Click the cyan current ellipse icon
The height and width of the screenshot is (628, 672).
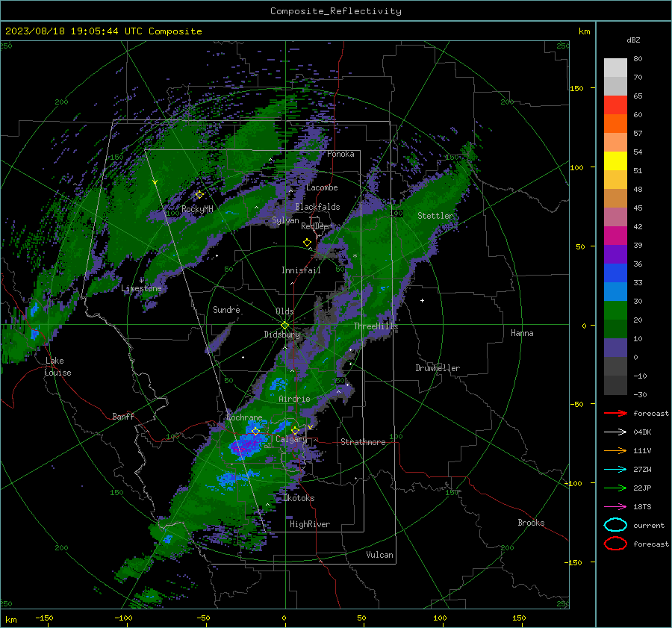(615, 525)
